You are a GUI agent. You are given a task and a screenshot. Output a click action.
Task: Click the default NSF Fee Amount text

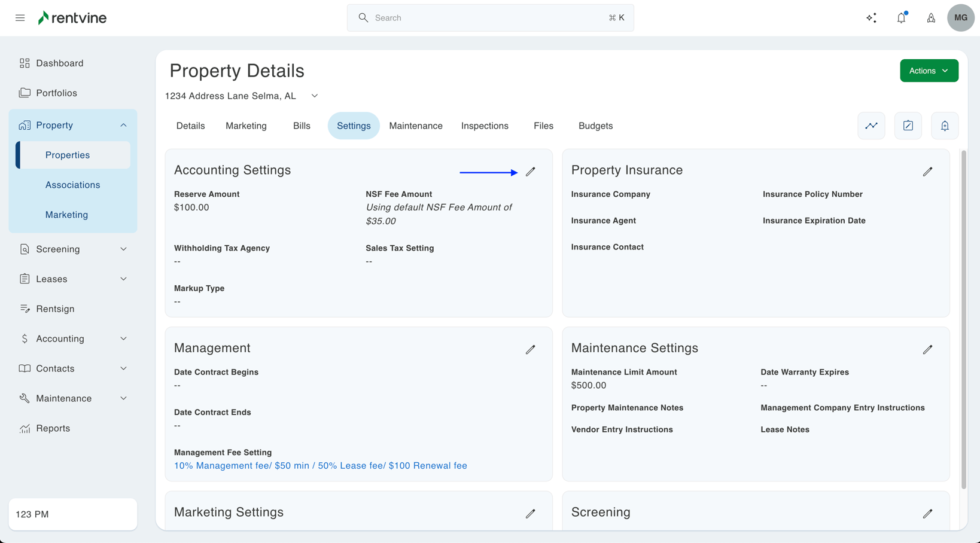[439, 214]
